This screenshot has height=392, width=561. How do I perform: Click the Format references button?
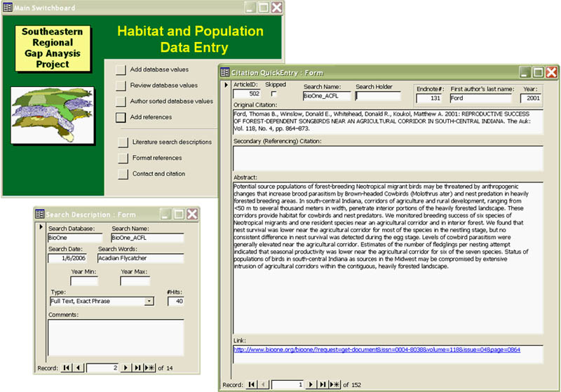coord(123,158)
